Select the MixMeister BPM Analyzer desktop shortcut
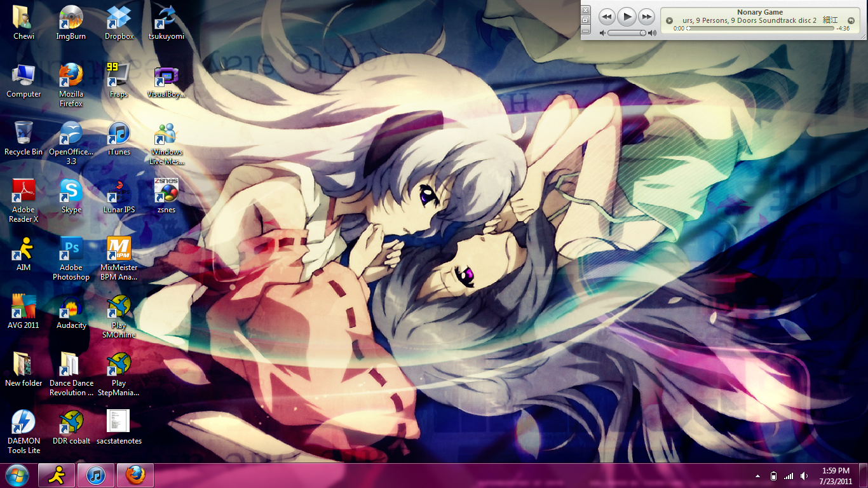The width and height of the screenshot is (868, 488). (x=119, y=259)
